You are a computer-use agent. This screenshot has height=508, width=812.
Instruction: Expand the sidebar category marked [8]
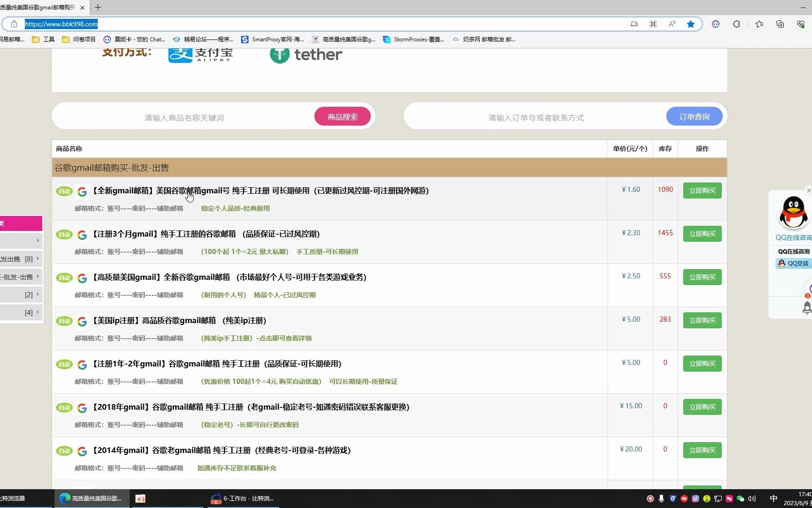tap(21, 259)
